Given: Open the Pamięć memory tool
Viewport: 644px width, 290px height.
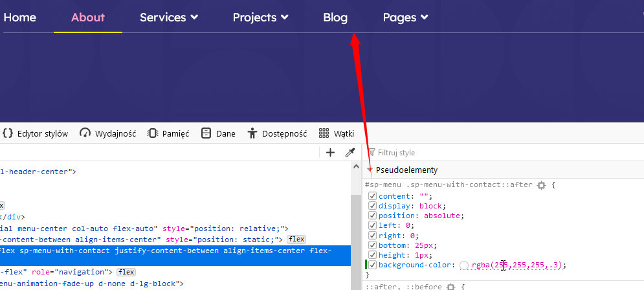Looking at the screenshot, I should (168, 133).
